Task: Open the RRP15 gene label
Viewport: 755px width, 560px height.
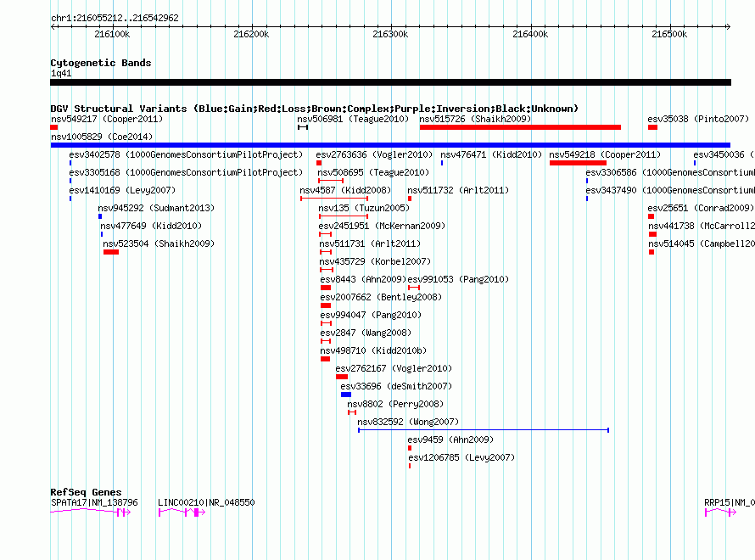Action: point(729,502)
